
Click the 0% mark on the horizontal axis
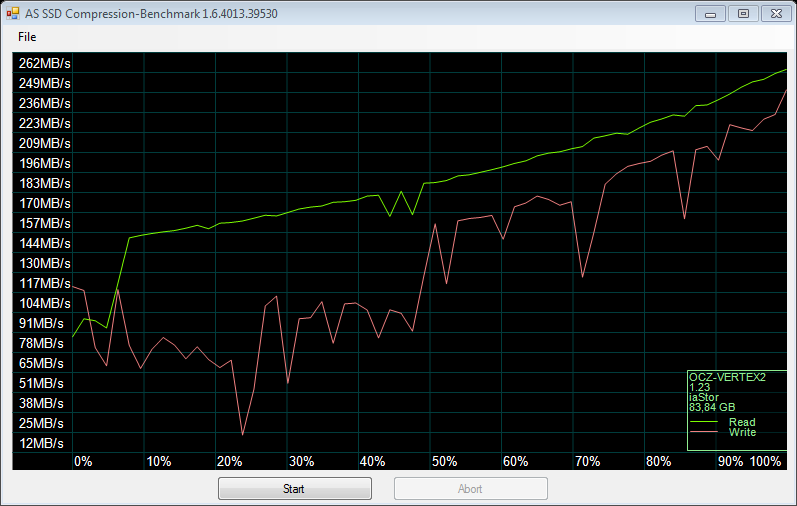tap(83, 461)
